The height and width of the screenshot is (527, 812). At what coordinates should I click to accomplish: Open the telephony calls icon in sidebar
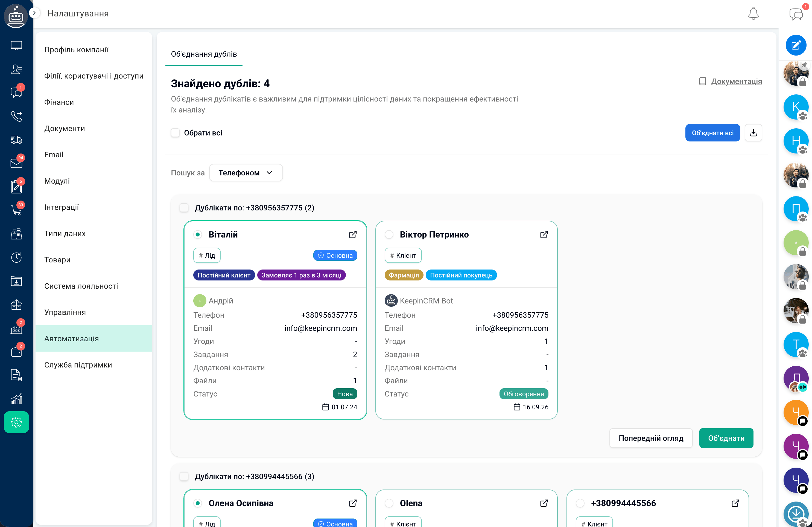[x=16, y=116]
